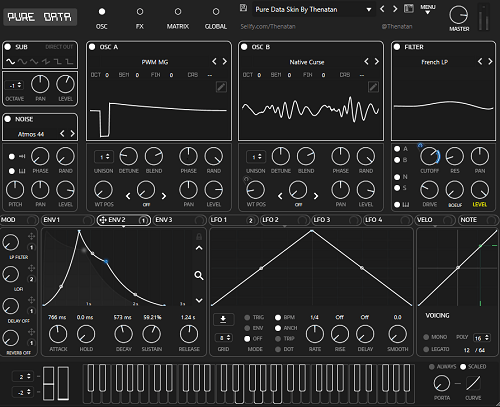Enable LEGATO voicing option
This screenshot has height=407, width=500.
point(426,349)
